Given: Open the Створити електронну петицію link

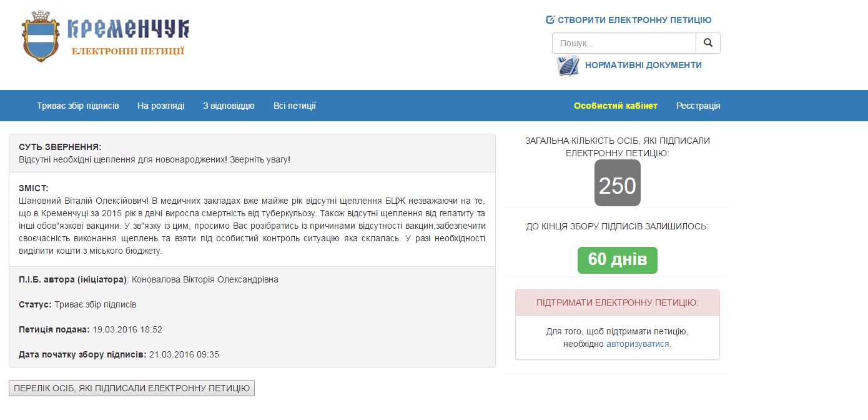Looking at the screenshot, I should tap(634, 20).
